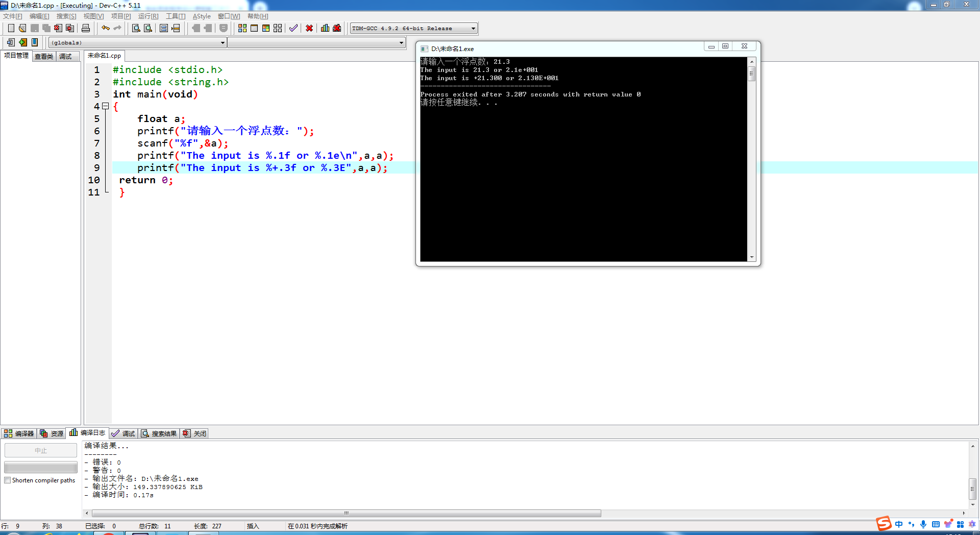The image size is (980, 535).
Task: Click the Print toolbar icon
Action: click(86, 28)
